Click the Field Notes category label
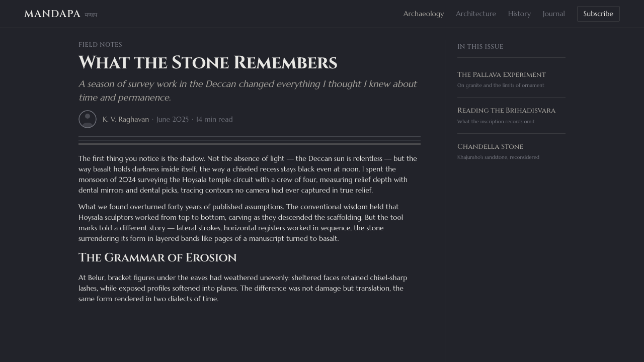Image resolution: width=644 pixels, height=362 pixels. coord(100,45)
